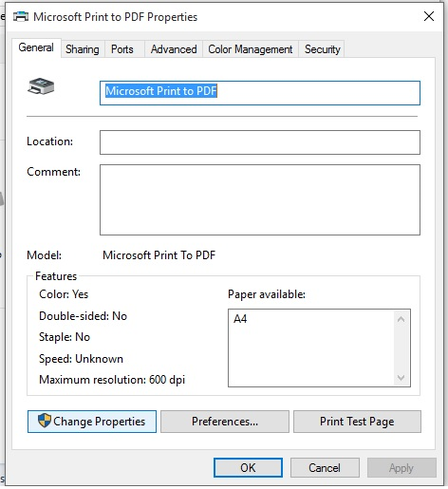Click the 'Staple: No' feature text
Screen dimensions: 448x489
click(x=65, y=337)
